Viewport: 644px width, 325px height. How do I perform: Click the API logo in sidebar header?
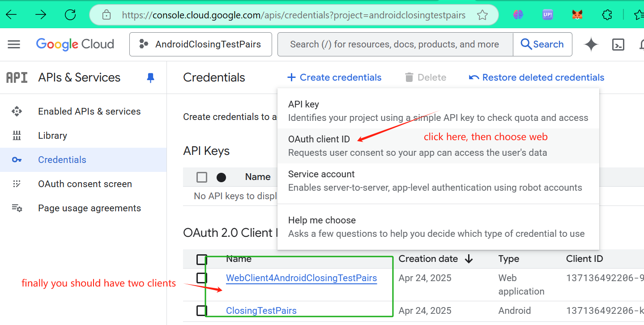click(x=17, y=77)
